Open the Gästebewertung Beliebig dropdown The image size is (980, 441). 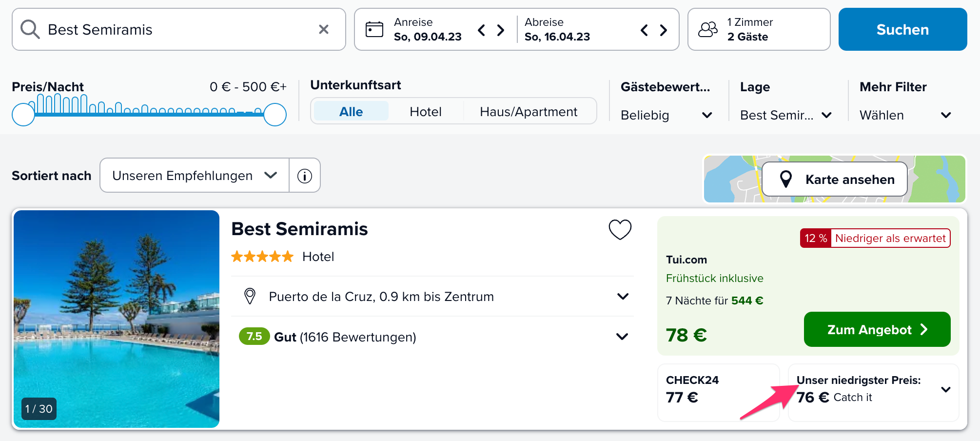[666, 115]
